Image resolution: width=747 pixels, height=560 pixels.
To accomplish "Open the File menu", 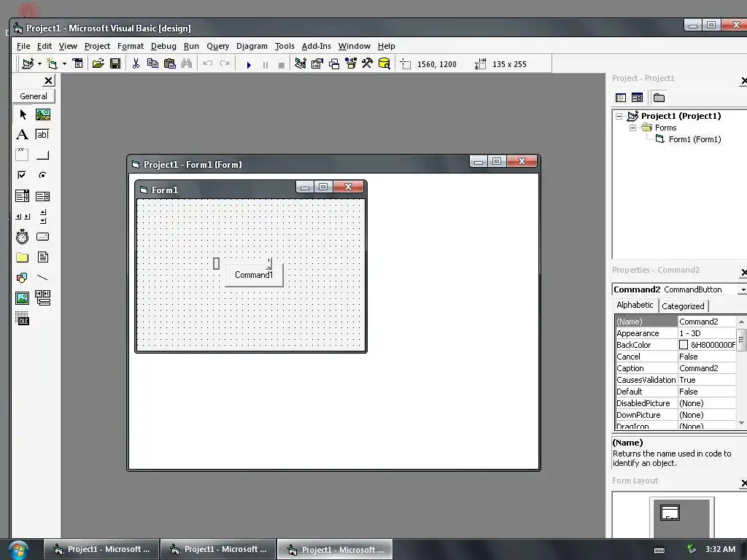I will pos(23,46).
